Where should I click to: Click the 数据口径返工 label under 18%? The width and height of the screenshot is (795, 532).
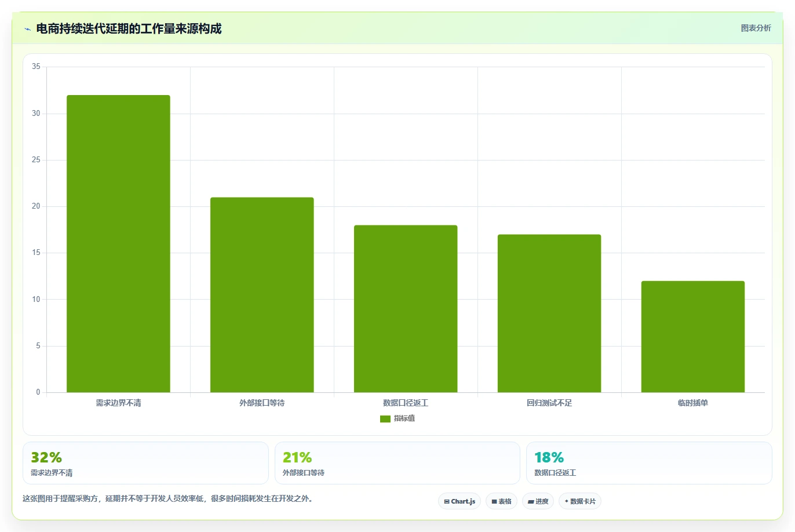pos(555,473)
